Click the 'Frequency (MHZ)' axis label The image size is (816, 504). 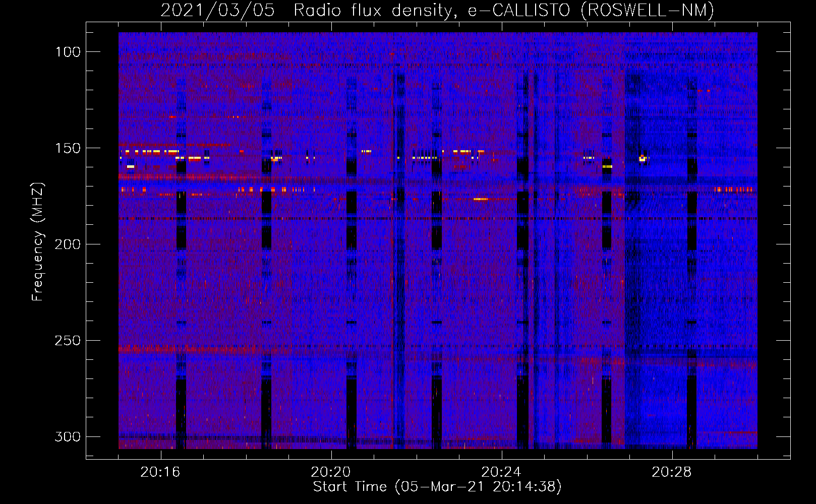coord(38,242)
